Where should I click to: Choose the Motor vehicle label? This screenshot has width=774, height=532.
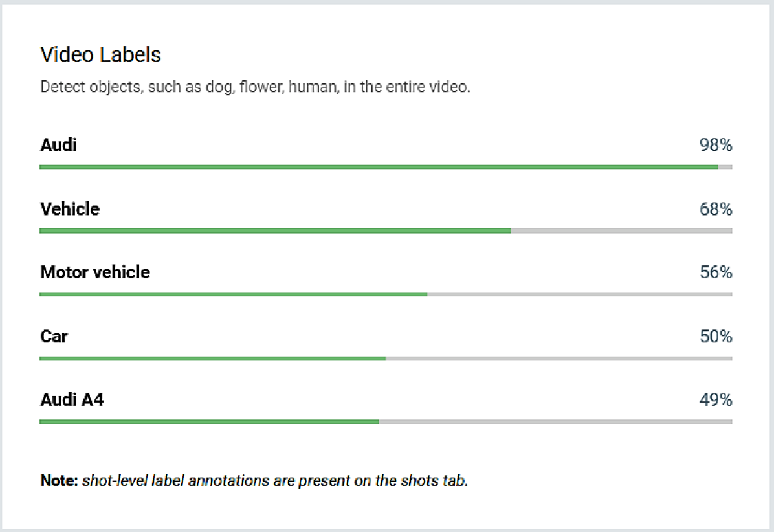click(x=95, y=272)
